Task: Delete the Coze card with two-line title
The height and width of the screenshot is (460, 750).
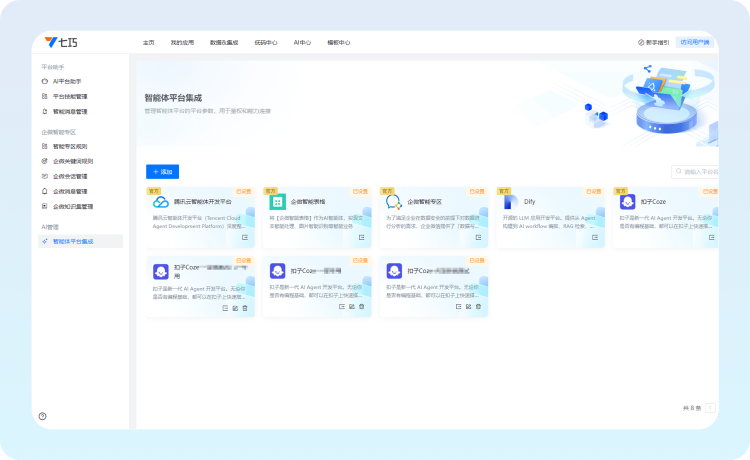Action: coord(245,308)
